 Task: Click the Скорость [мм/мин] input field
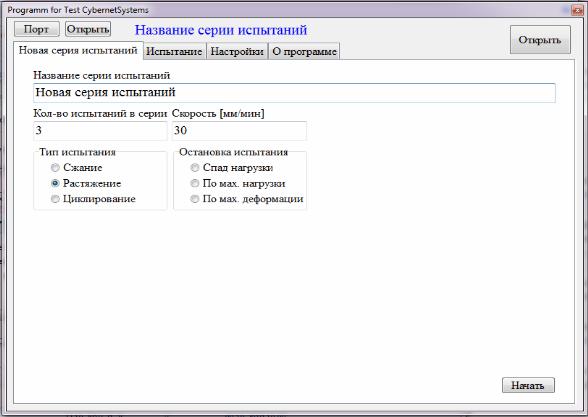239,130
